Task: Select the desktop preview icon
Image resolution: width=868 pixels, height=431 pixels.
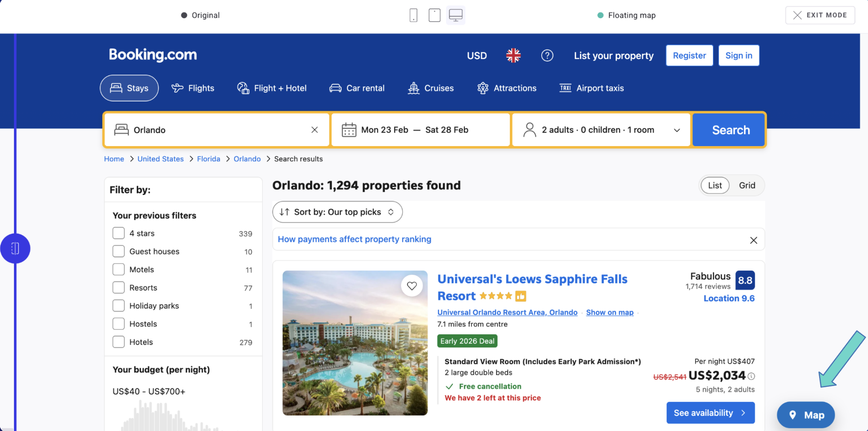Action: pos(456,15)
